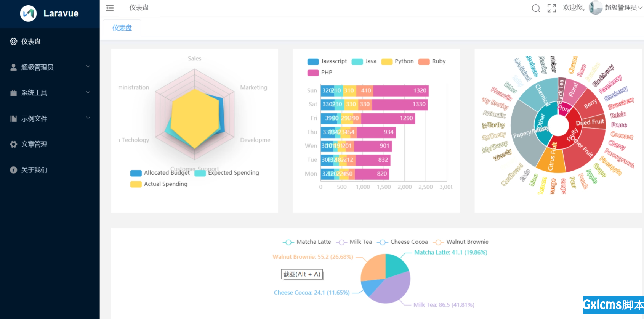Toggle Milk Tea pie legend

(x=354, y=242)
